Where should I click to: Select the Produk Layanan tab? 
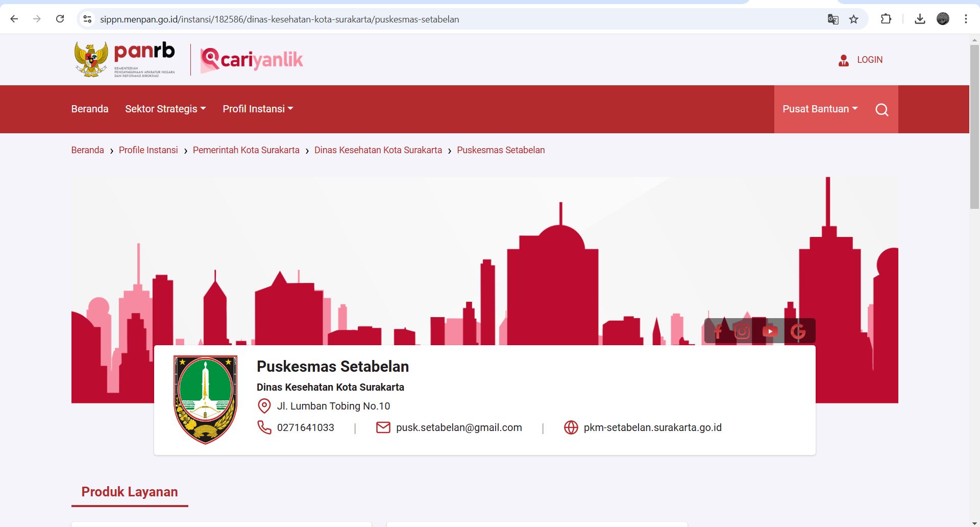click(130, 492)
